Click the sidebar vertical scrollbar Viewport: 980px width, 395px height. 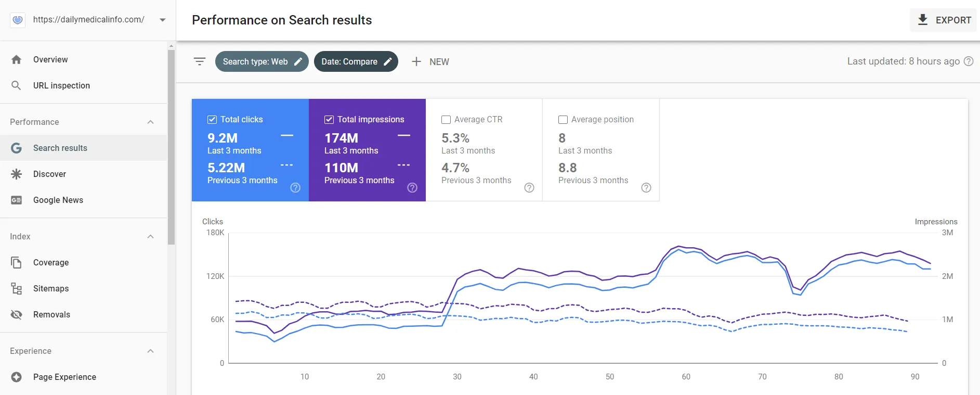172,147
